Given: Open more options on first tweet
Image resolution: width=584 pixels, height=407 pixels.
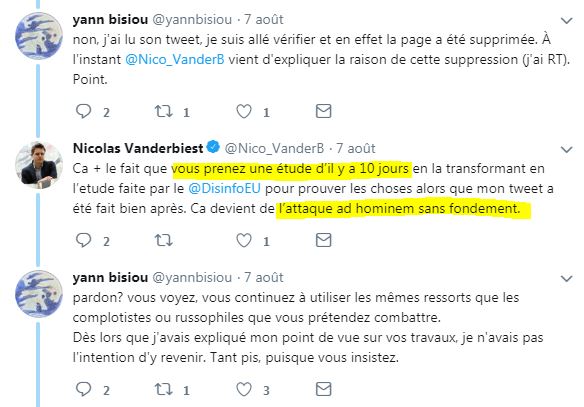Looking at the screenshot, I should pos(566,20).
